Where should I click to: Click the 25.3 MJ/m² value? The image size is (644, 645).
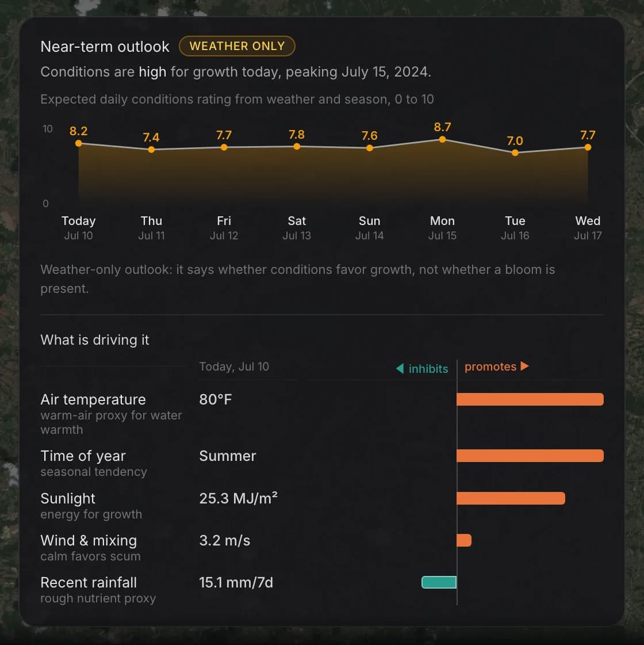239,498
